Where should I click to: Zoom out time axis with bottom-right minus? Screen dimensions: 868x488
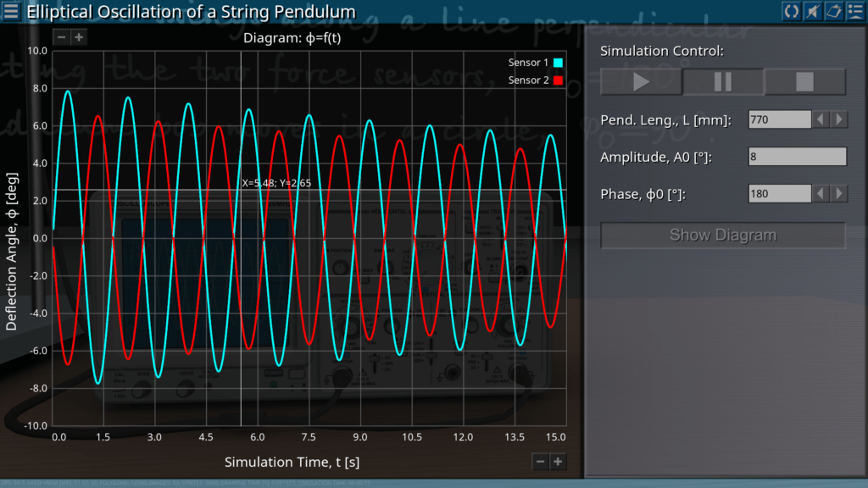[540, 461]
